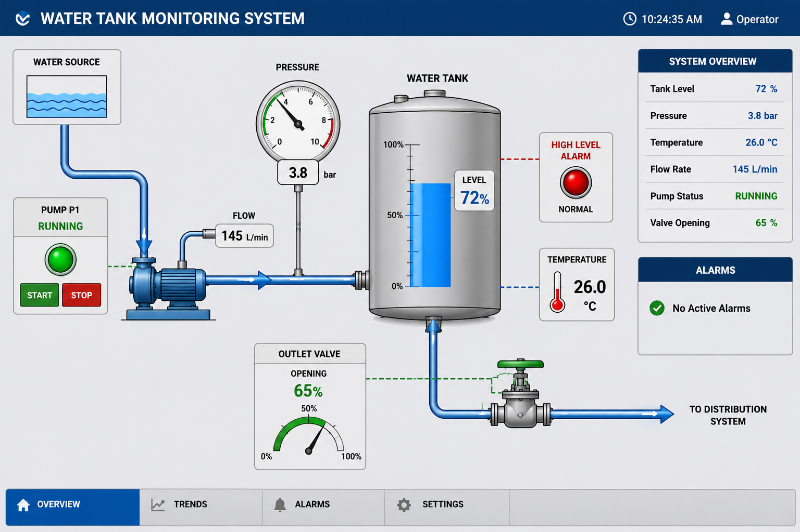Viewport: 800px width, 532px height.
Task: Click the clock icon beside time
Action: [x=630, y=19]
